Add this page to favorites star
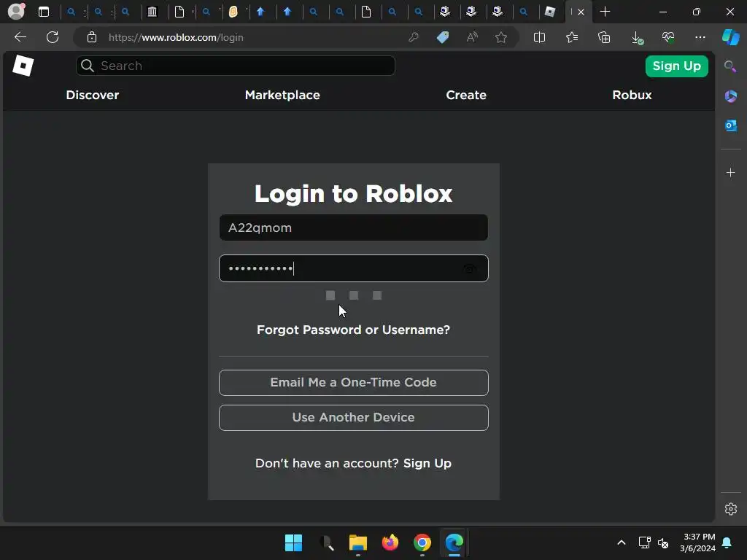 point(500,37)
